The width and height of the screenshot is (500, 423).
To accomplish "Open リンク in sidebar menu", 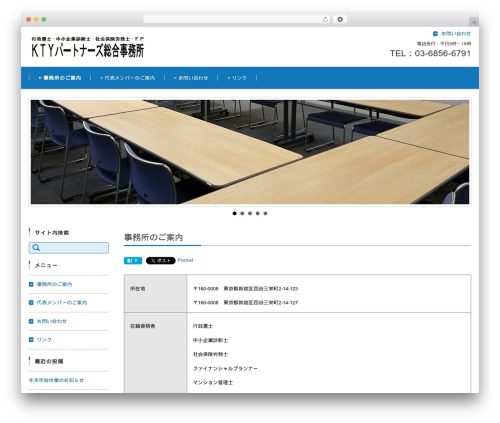I will pos(44,340).
